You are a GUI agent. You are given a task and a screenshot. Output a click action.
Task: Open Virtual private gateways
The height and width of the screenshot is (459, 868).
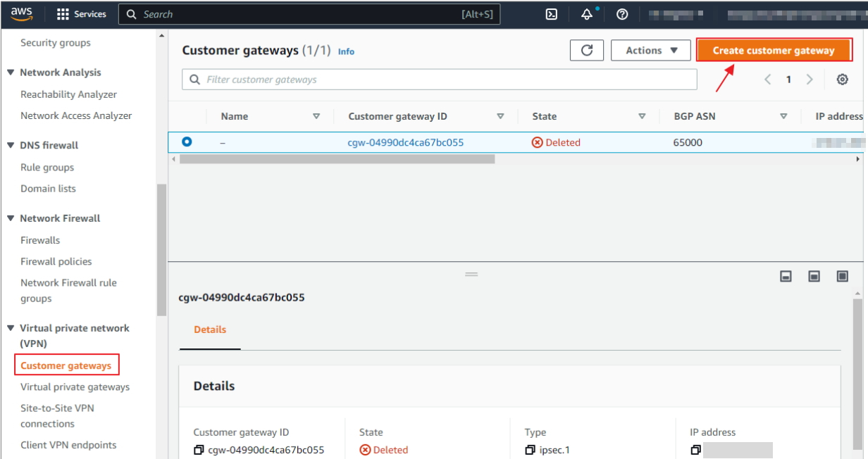point(75,387)
